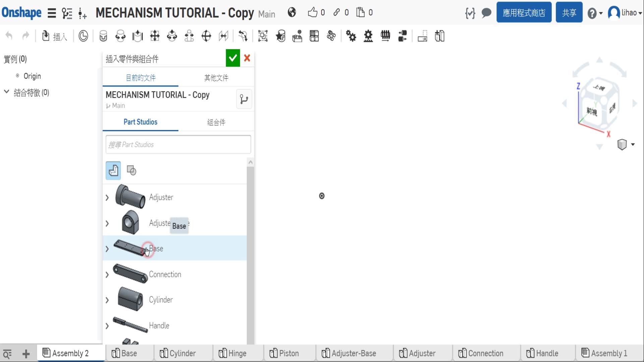The width and height of the screenshot is (644, 362).
Task: Click the Cylinder part thumbnail
Action: coord(130,299)
